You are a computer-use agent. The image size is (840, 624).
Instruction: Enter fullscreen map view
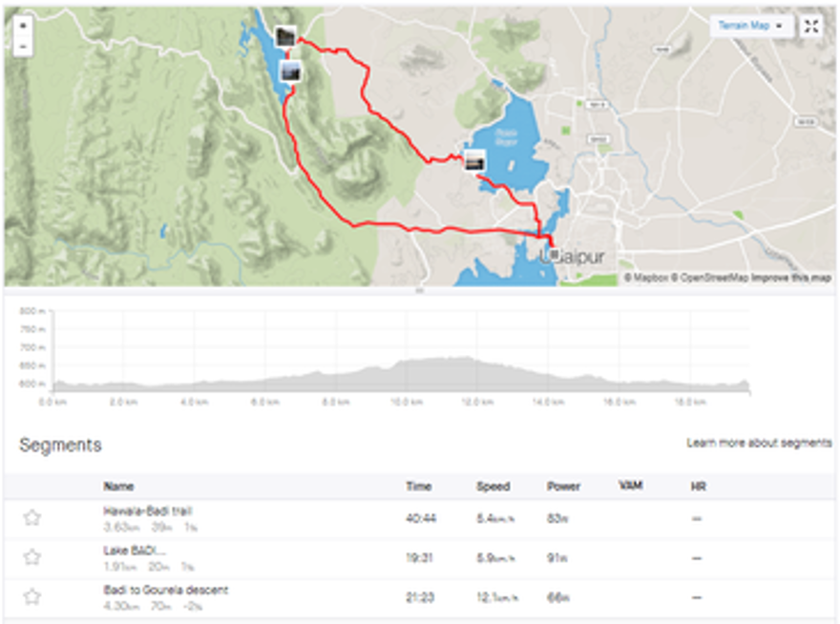[x=811, y=27]
